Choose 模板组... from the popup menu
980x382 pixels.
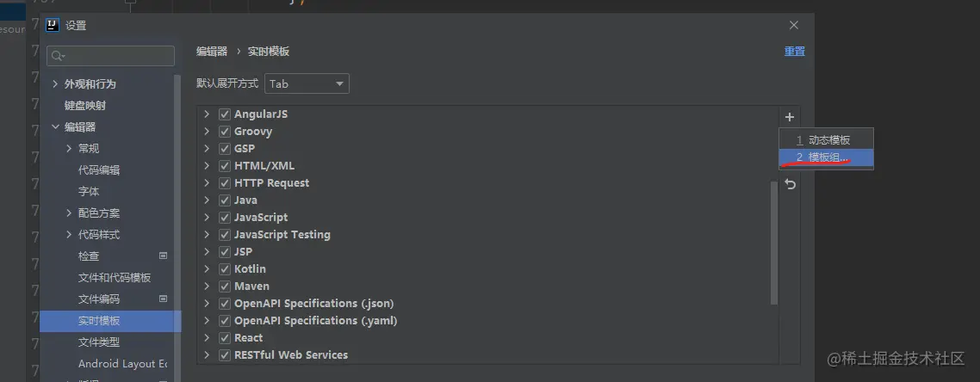826,157
